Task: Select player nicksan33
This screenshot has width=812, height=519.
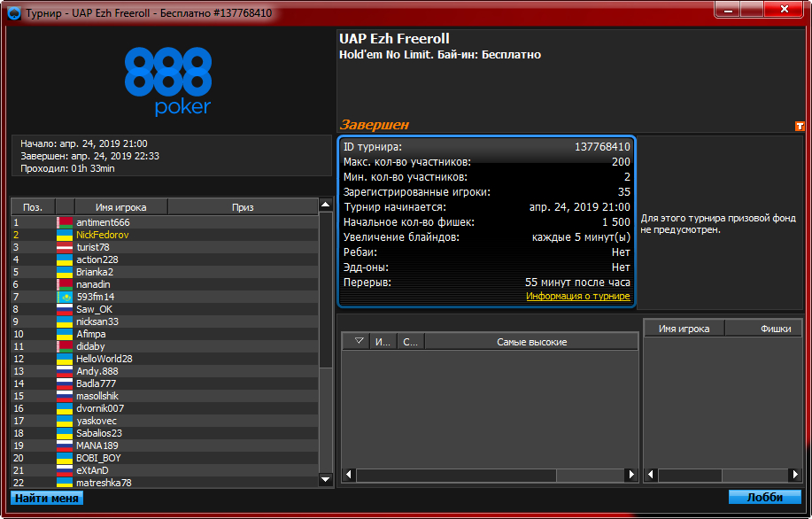Action: pos(165,321)
